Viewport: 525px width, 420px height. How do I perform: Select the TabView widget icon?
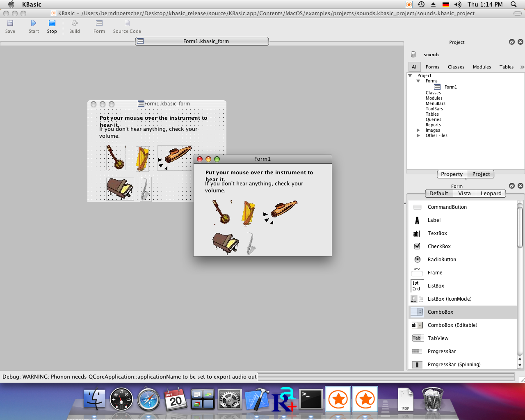pyautogui.click(x=417, y=338)
